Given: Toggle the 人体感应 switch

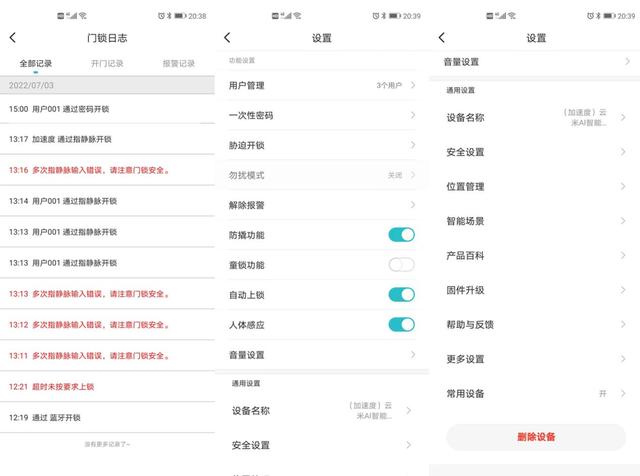Looking at the screenshot, I should click(x=401, y=324).
